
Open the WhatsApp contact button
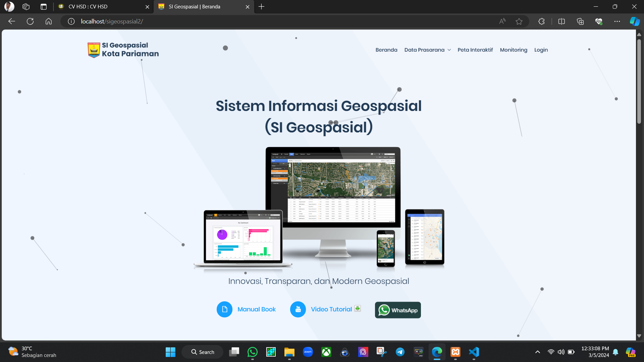[398, 310]
